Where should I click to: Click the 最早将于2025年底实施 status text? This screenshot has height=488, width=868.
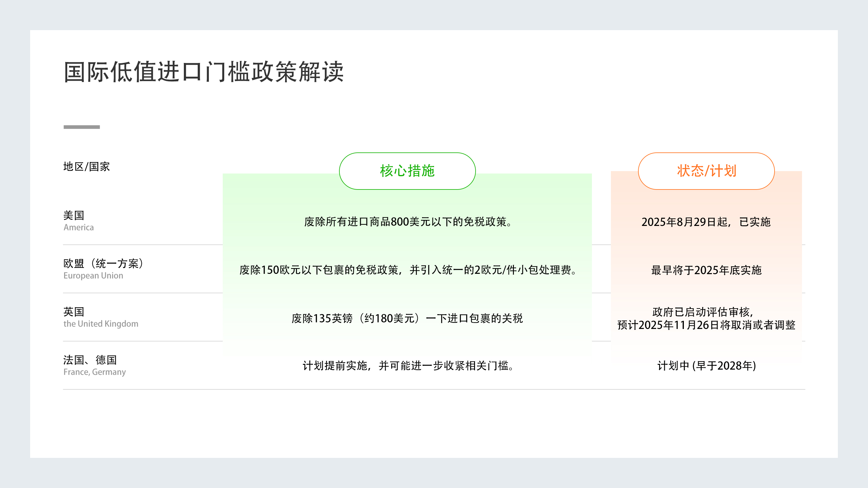(706, 270)
